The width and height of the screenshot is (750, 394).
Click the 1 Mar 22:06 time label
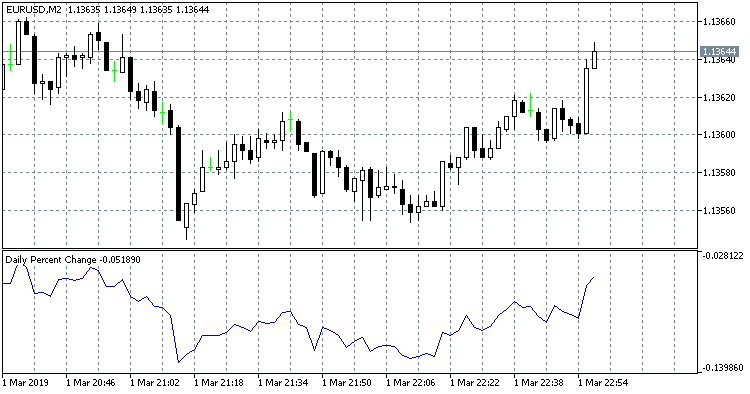click(x=410, y=383)
